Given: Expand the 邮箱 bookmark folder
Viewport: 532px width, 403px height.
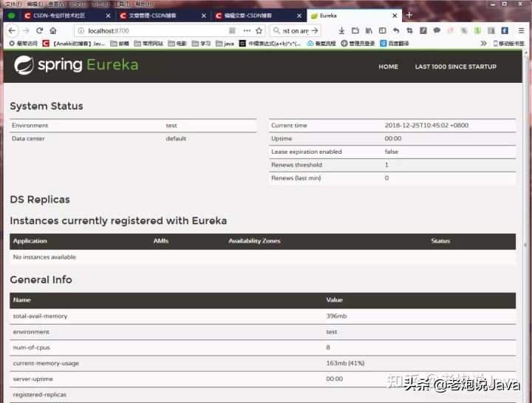Looking at the screenshot, I should (120, 44).
